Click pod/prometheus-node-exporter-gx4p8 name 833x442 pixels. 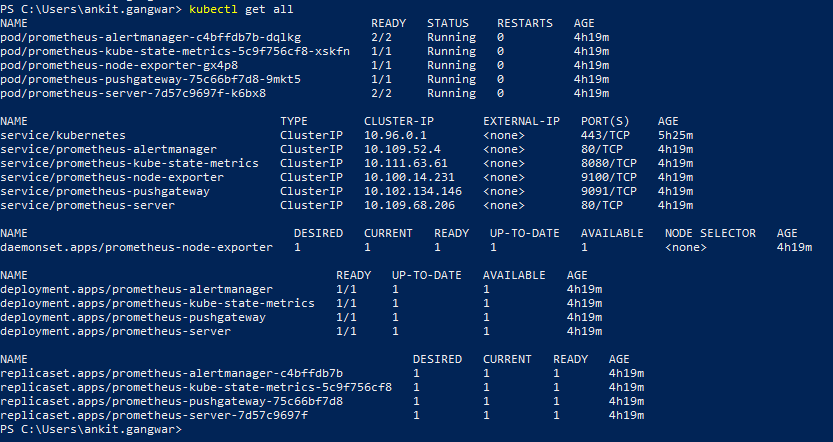pyautogui.click(x=119, y=65)
